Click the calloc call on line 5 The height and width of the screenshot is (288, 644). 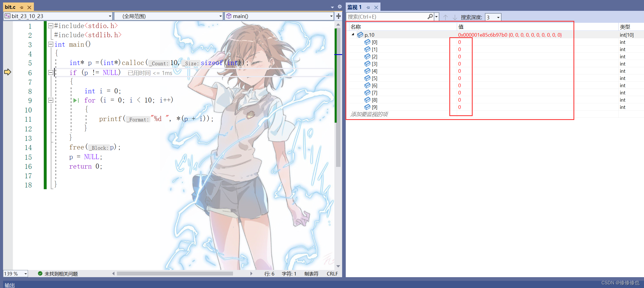coord(133,63)
